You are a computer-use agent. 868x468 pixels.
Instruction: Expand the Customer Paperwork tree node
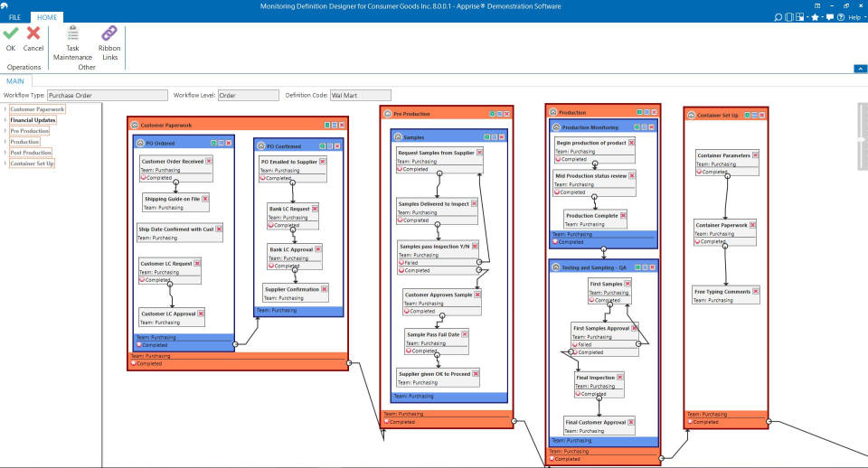tap(5, 109)
